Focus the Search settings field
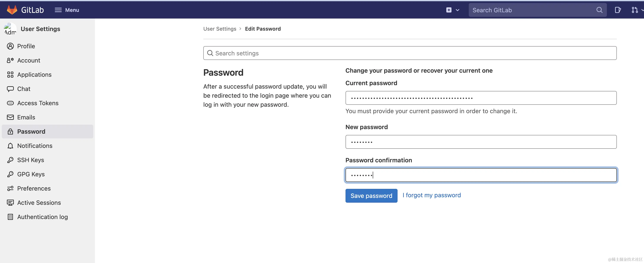 coord(410,53)
